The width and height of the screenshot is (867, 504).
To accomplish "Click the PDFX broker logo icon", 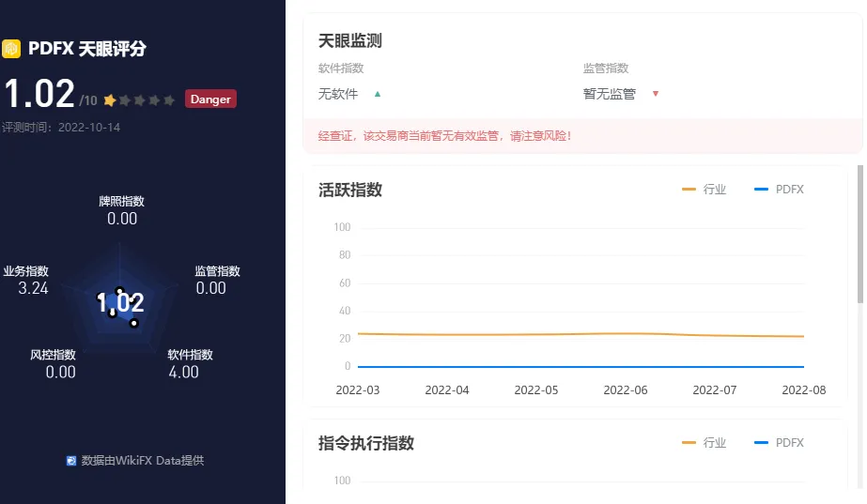I will click(x=11, y=49).
